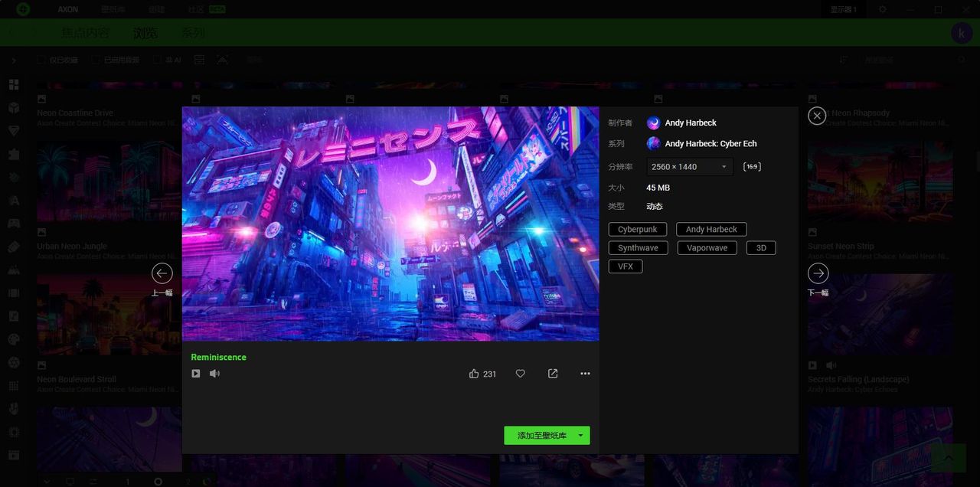Open the share external-link icon

553,374
